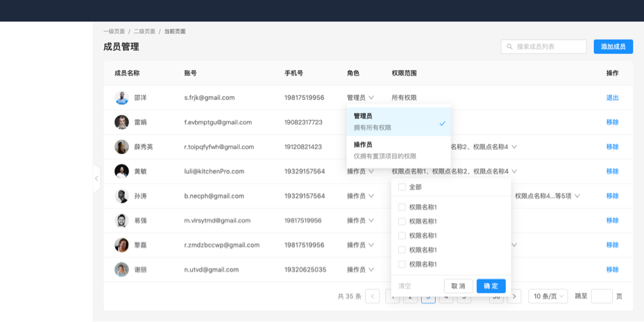Go to 一级页面 breadcrumb
The height and width of the screenshot is (322, 644).
click(x=115, y=31)
